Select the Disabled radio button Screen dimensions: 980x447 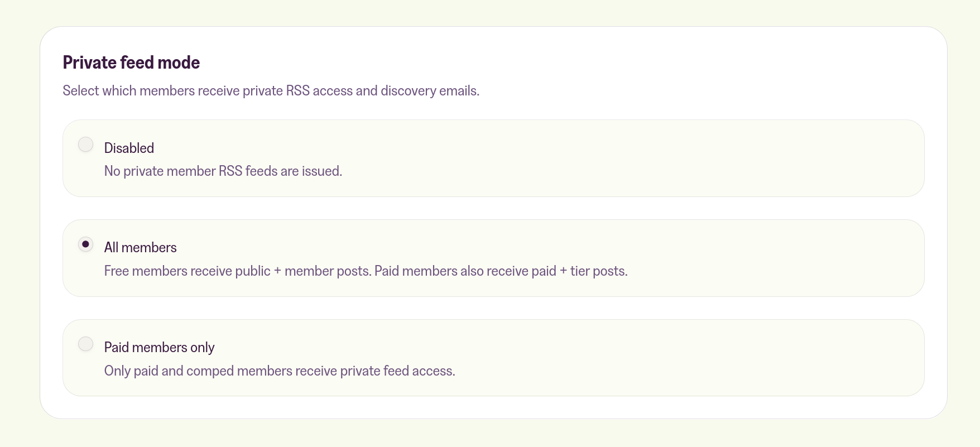point(85,145)
